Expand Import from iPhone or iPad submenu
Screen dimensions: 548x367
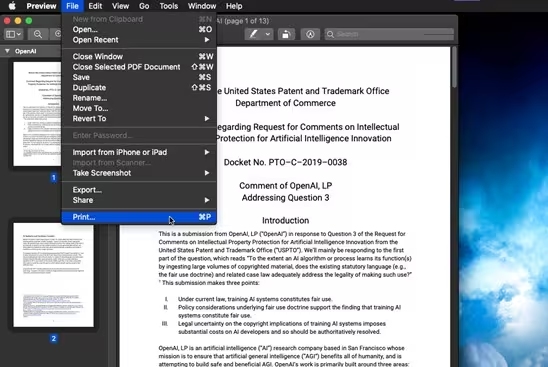[139, 152]
